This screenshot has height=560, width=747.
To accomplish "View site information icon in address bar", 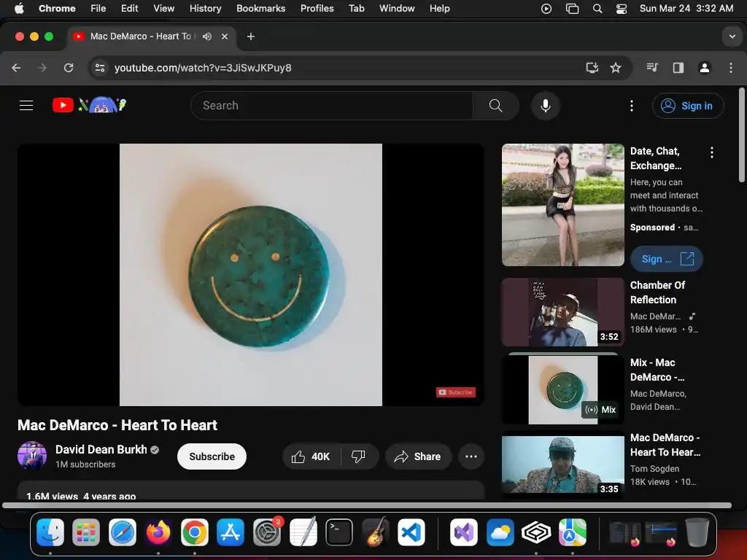I will pyautogui.click(x=100, y=68).
